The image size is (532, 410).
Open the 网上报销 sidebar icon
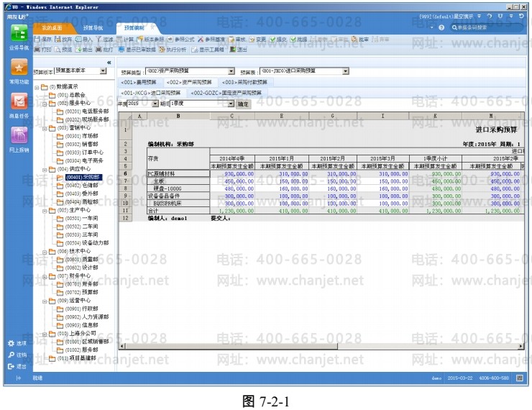click(x=19, y=137)
